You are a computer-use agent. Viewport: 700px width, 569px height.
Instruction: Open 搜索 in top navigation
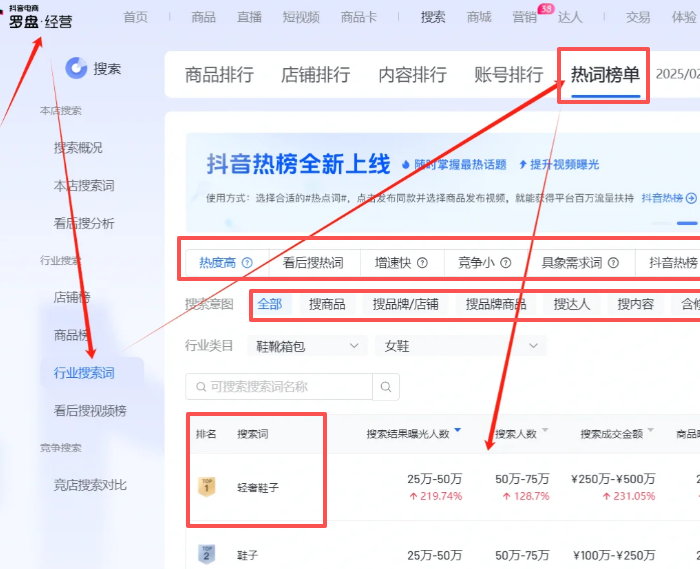[433, 17]
